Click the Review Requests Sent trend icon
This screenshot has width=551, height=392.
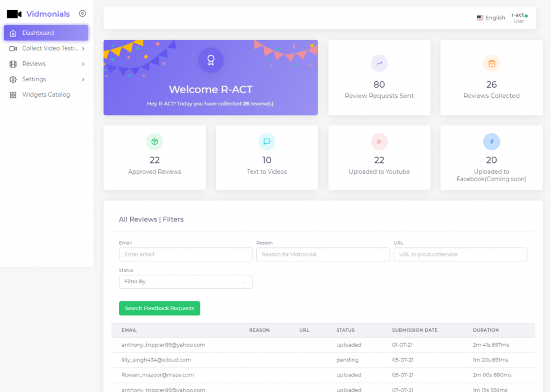coord(379,63)
